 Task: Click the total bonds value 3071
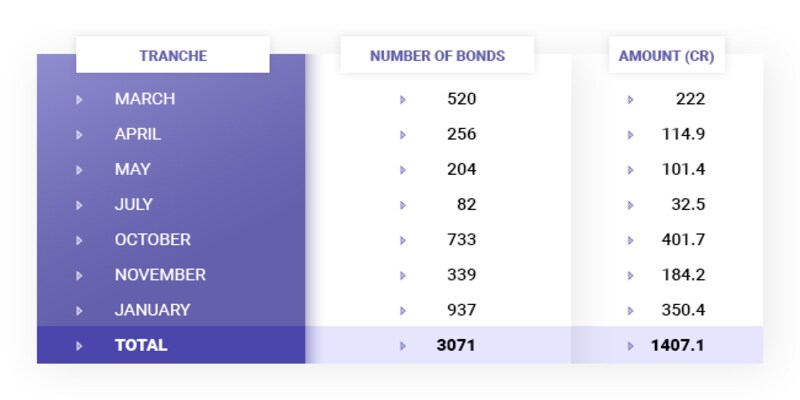pos(456,345)
